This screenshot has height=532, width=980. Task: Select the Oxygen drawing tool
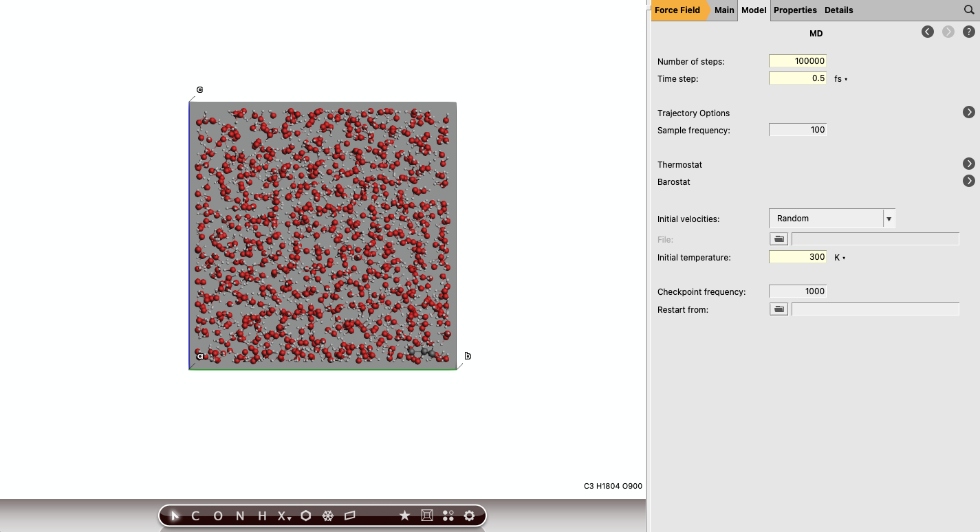[217, 516]
